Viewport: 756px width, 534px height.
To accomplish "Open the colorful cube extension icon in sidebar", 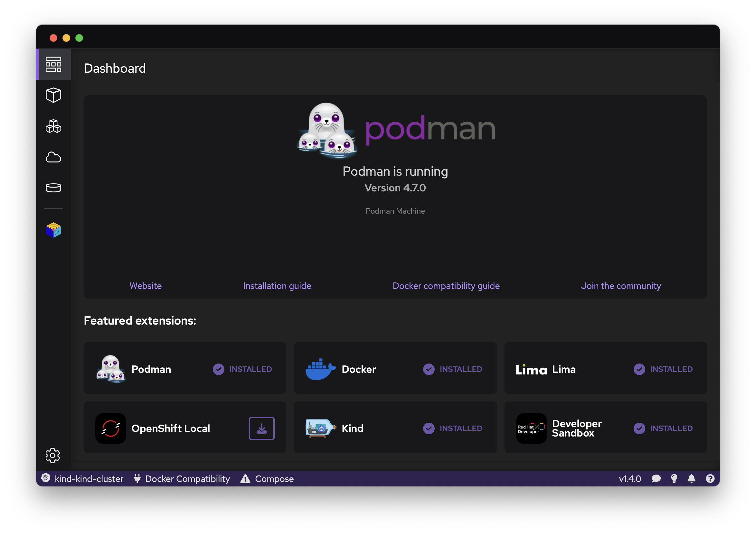I will (x=53, y=230).
